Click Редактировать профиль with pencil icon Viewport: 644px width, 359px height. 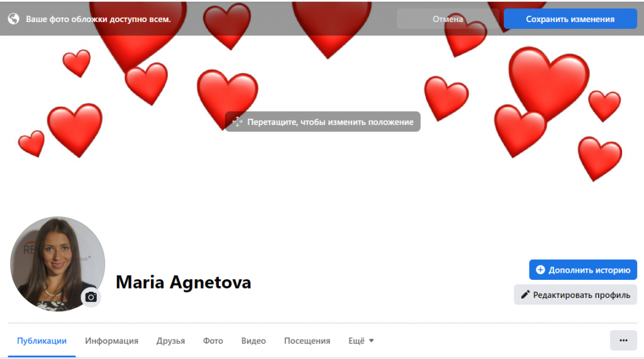(575, 295)
